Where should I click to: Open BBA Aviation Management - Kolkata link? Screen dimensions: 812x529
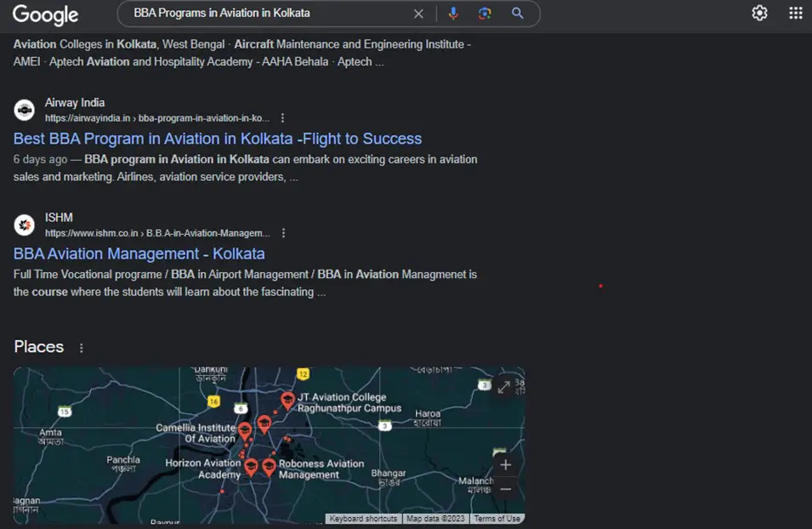point(139,253)
